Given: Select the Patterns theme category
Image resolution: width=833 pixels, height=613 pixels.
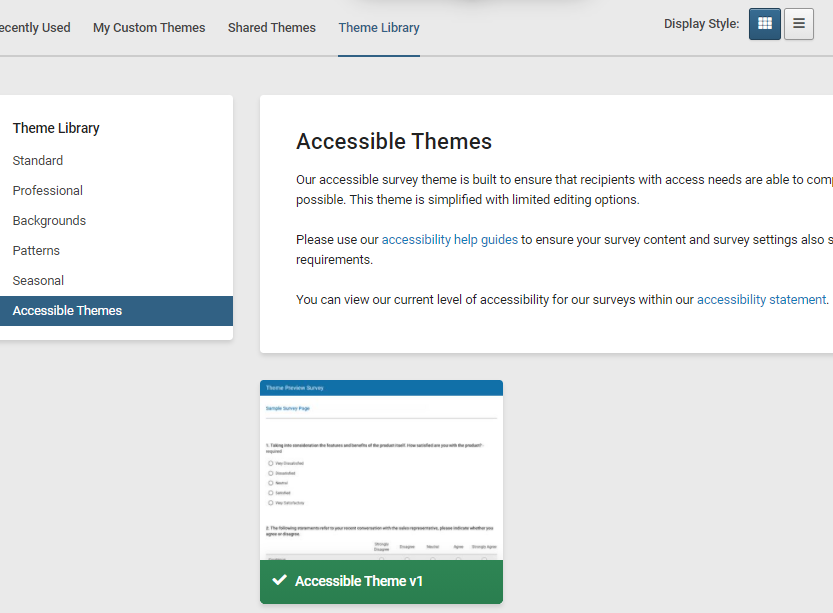Looking at the screenshot, I should coord(36,251).
